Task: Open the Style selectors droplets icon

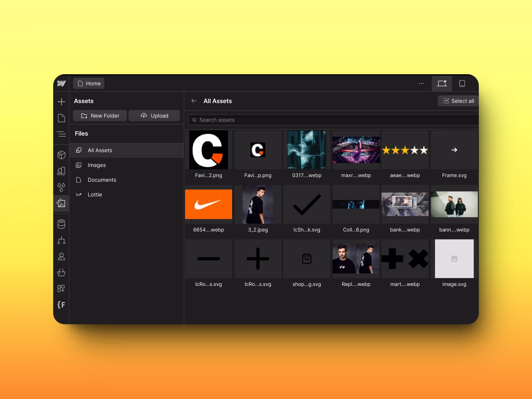Action: pyautogui.click(x=61, y=187)
